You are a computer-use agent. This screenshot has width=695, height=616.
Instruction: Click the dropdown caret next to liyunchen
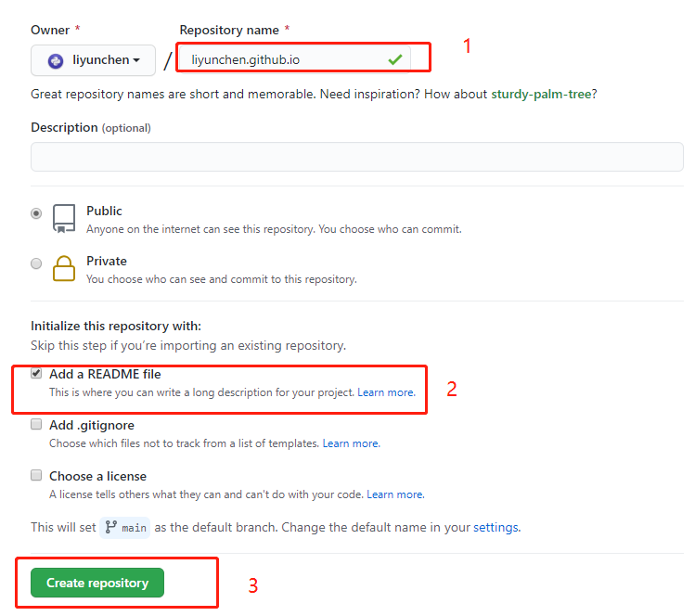point(136,60)
